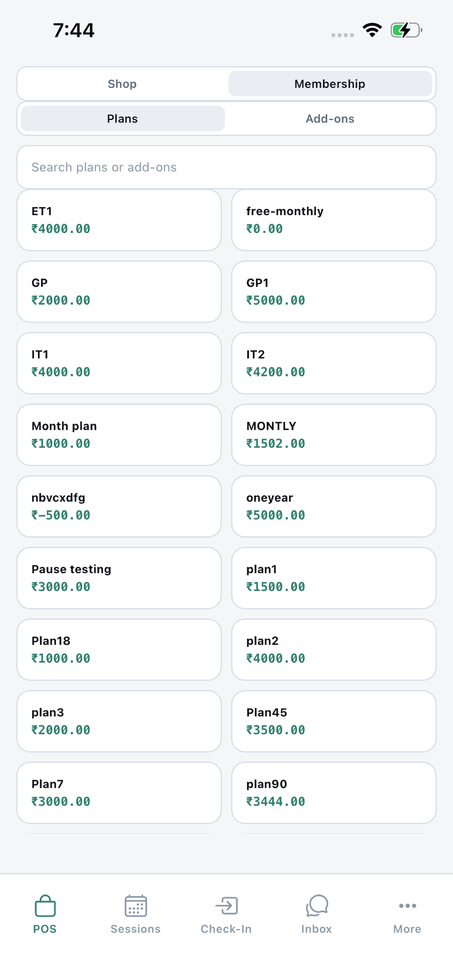Viewport: 453px width, 980px height.
Task: Pick the Plan45 ₹3500.00 card
Action: [x=334, y=721]
